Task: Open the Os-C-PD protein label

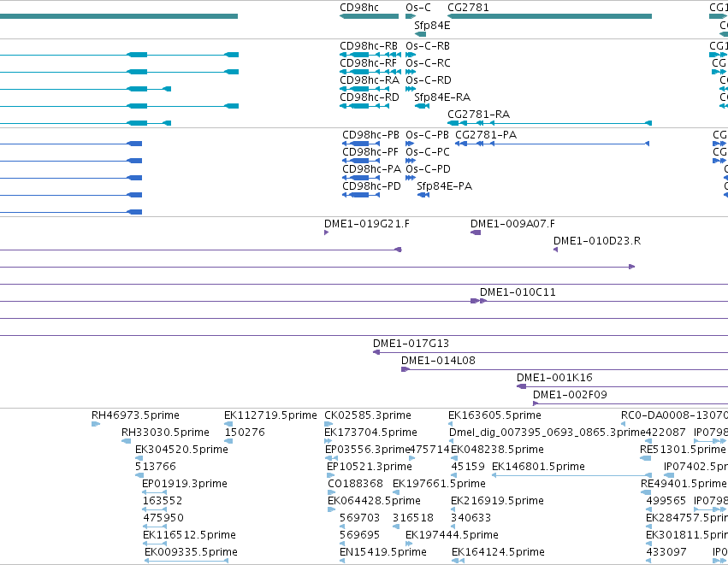Action: (x=428, y=169)
